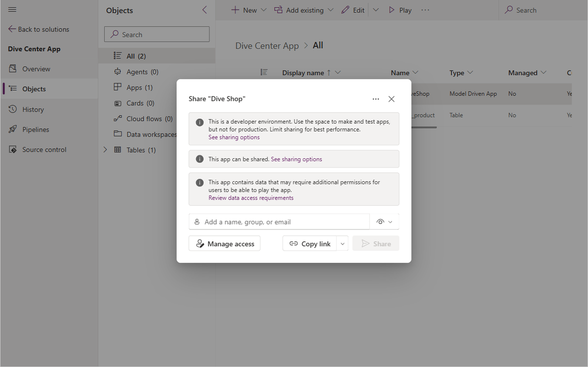
Task: Close the Share Dive Shop dialog
Action: [392, 99]
